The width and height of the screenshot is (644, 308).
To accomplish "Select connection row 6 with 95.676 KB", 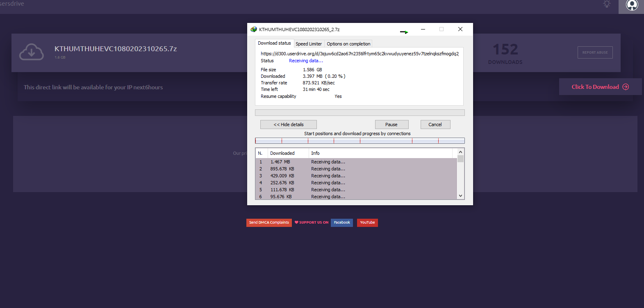I will pos(356,197).
